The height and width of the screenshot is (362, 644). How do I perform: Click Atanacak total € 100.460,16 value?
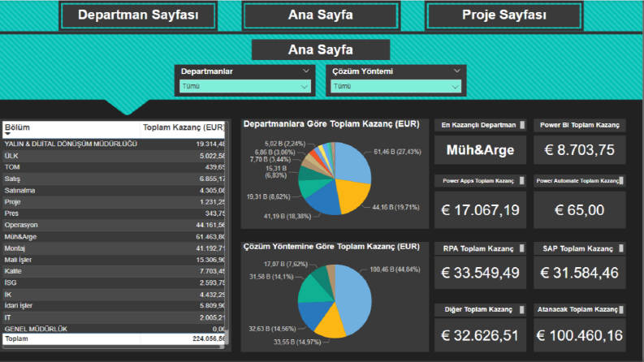click(580, 336)
